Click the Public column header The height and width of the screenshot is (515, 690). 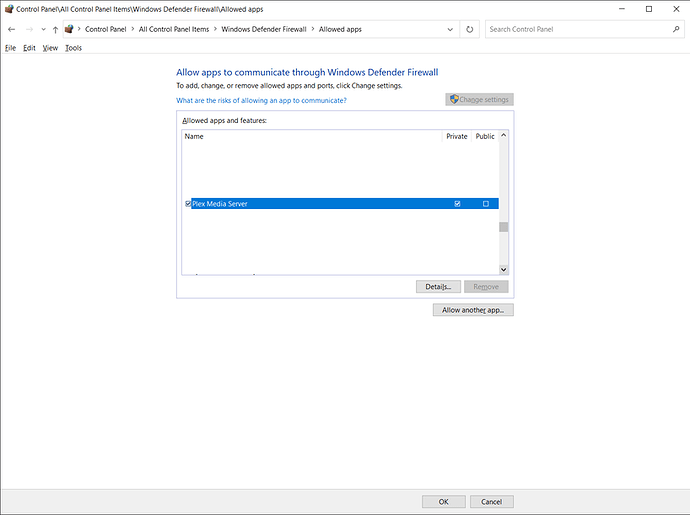(x=485, y=136)
